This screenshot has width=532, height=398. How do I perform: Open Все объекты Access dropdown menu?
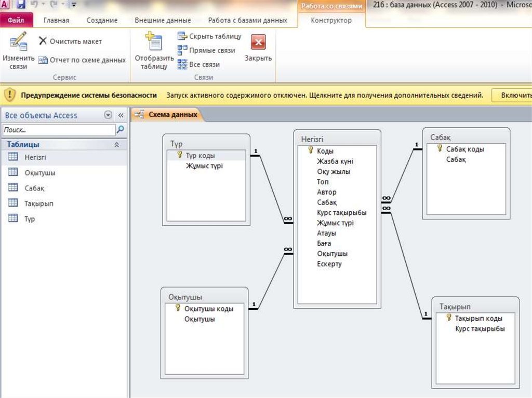(108, 115)
